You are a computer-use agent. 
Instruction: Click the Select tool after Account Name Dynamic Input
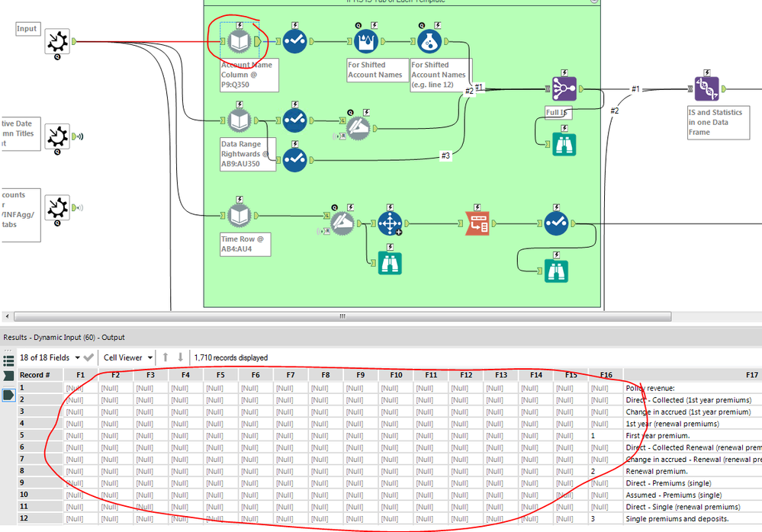(295, 41)
